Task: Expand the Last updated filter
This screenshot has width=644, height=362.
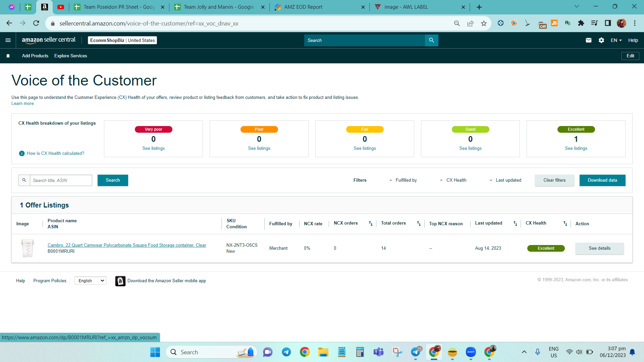Action: pyautogui.click(x=505, y=180)
